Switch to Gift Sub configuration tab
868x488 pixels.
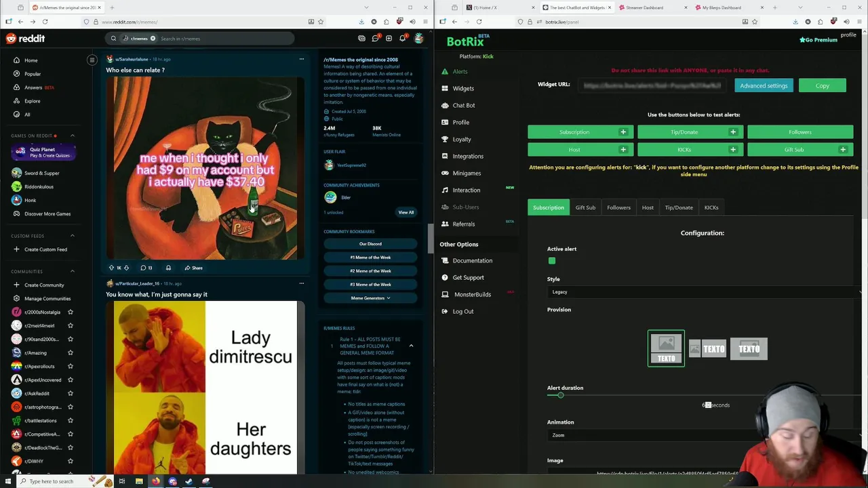585,207
